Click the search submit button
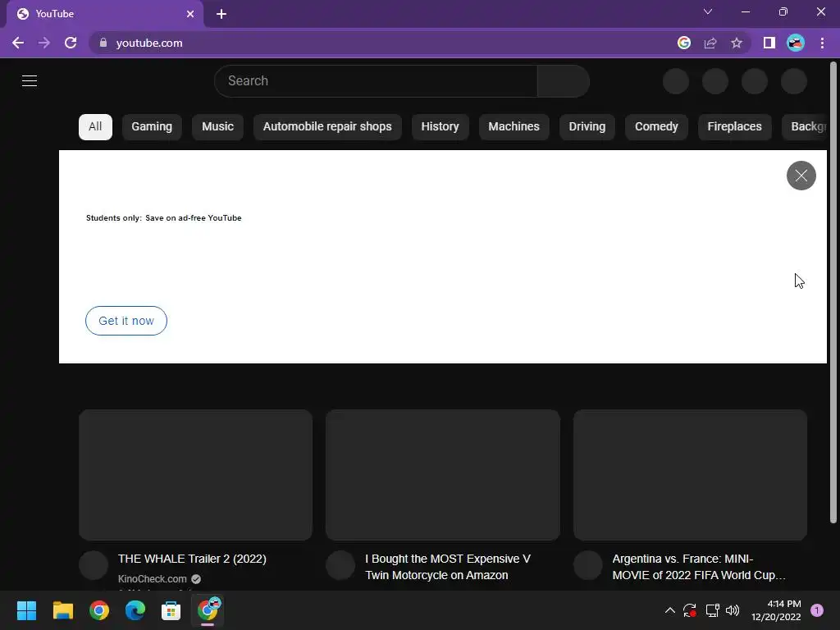The width and height of the screenshot is (840, 630). click(563, 81)
